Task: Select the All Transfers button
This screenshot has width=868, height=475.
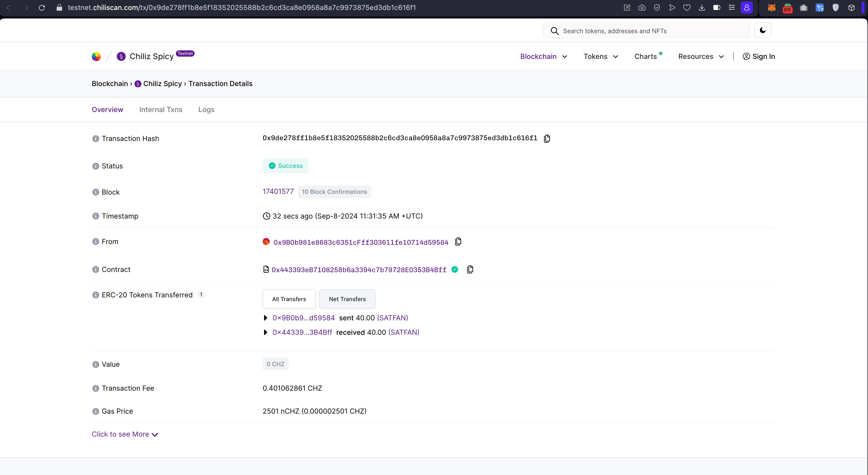Action: [x=289, y=299]
